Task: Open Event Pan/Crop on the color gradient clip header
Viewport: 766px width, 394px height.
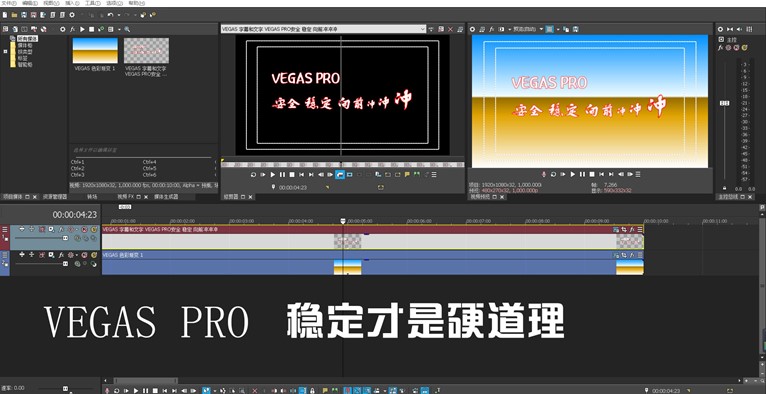Action: pyautogui.click(x=624, y=255)
